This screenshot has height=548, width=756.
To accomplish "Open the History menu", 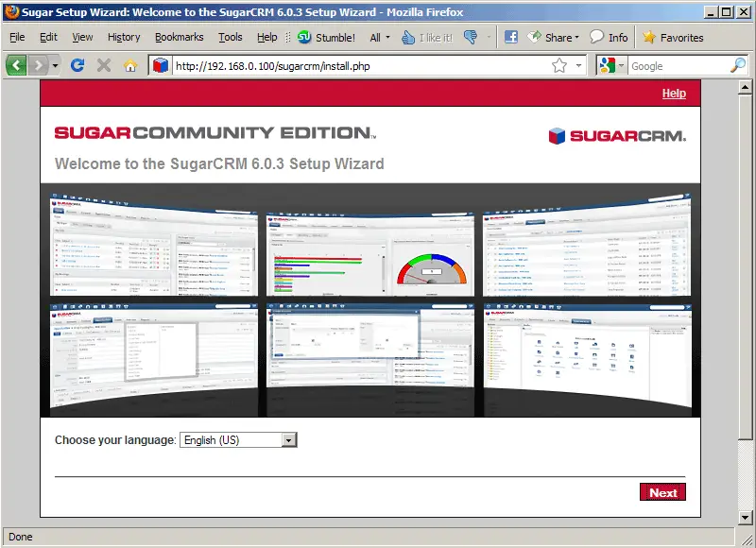I will 124,37.
